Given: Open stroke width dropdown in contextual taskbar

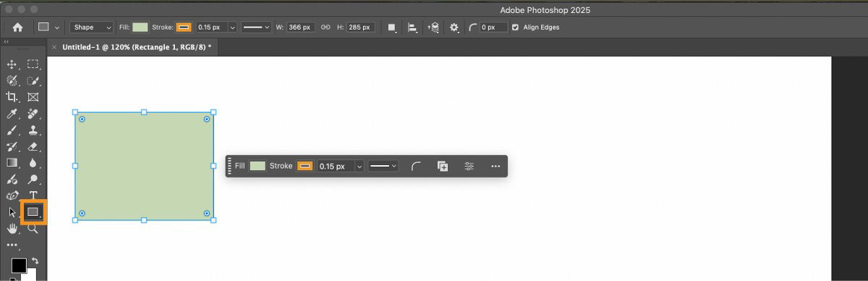Looking at the screenshot, I should pos(359,166).
